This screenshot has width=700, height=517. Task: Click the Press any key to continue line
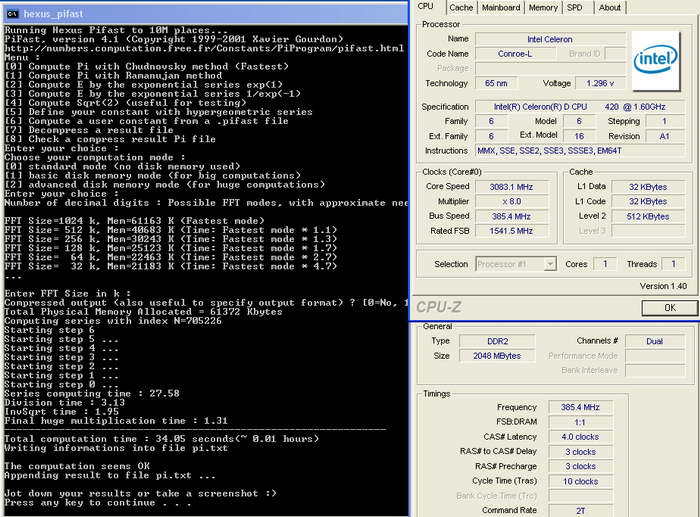point(98,503)
